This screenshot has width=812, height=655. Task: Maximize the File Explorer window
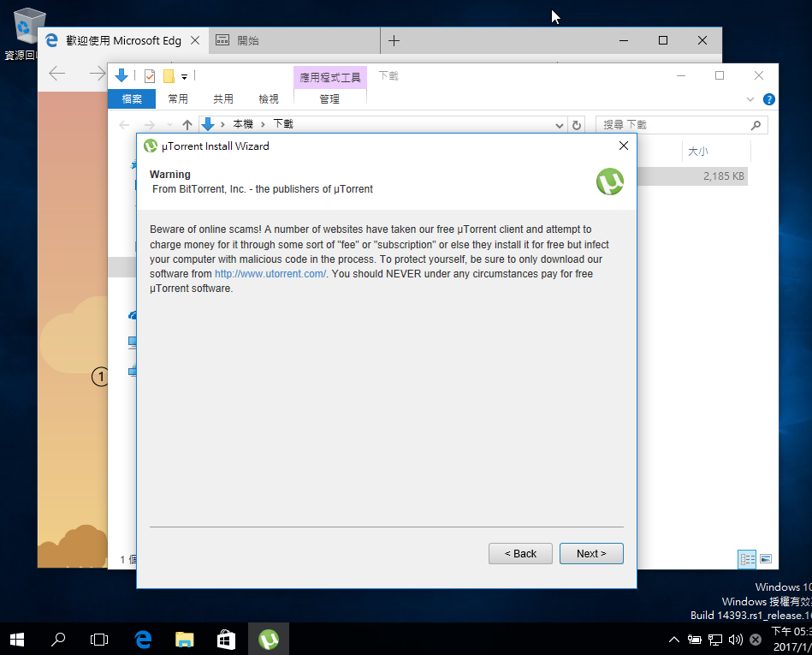(x=720, y=75)
